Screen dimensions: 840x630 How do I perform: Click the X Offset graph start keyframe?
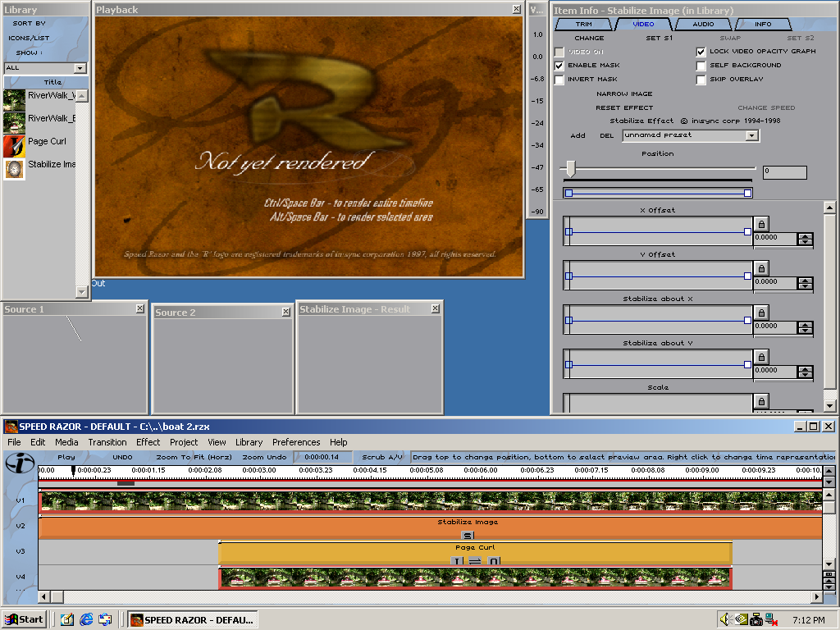(x=569, y=232)
